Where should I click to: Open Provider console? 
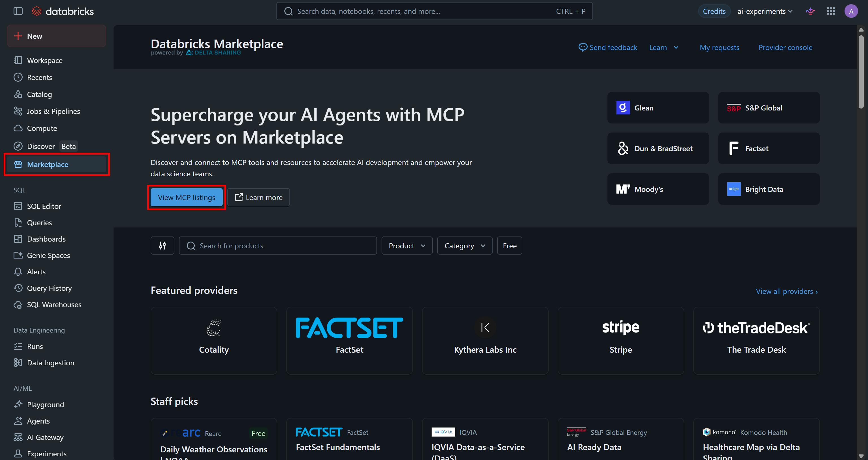(785, 47)
